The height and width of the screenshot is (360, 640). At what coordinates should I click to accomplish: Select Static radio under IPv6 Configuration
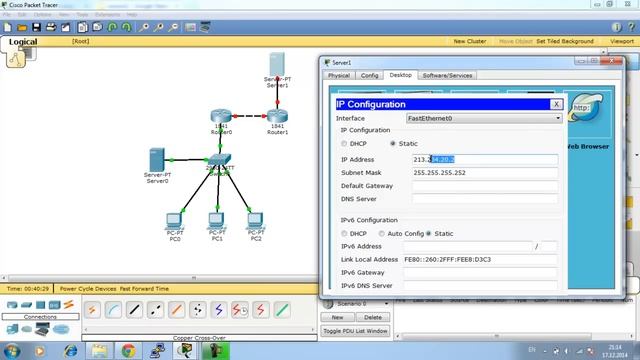[x=429, y=233]
